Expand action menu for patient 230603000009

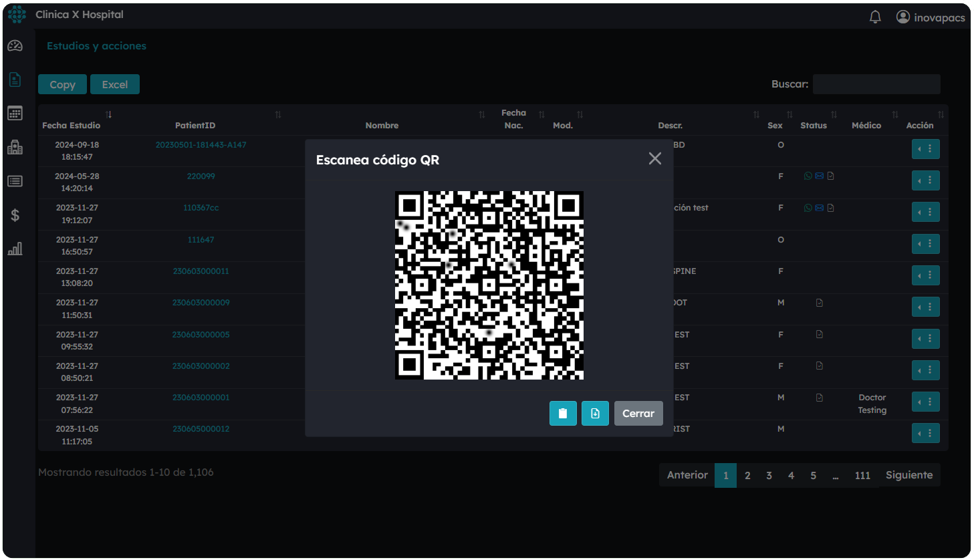click(926, 307)
